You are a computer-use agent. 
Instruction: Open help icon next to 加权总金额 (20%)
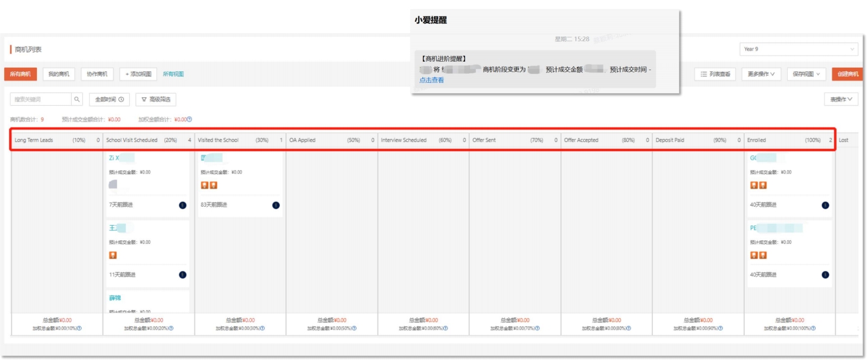point(171,328)
